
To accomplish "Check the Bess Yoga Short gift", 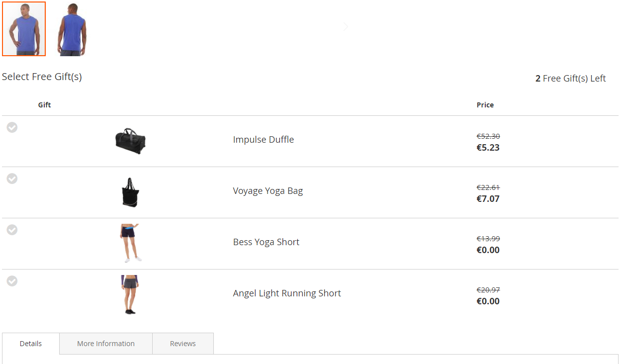I will point(12,230).
